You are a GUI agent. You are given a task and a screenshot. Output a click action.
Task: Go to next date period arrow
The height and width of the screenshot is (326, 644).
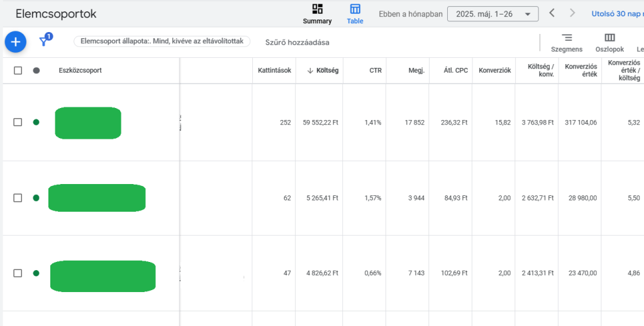tap(572, 13)
